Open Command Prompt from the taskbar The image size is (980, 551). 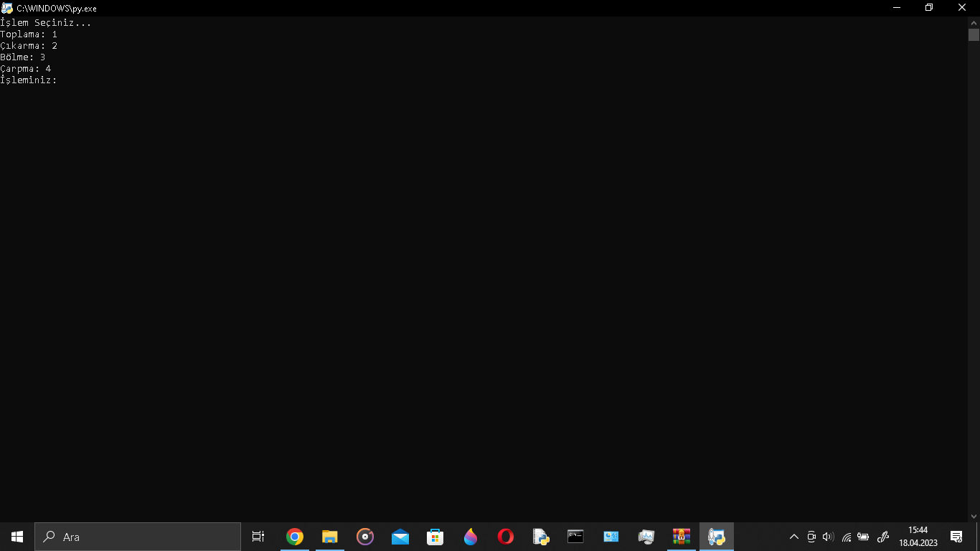pyautogui.click(x=575, y=537)
